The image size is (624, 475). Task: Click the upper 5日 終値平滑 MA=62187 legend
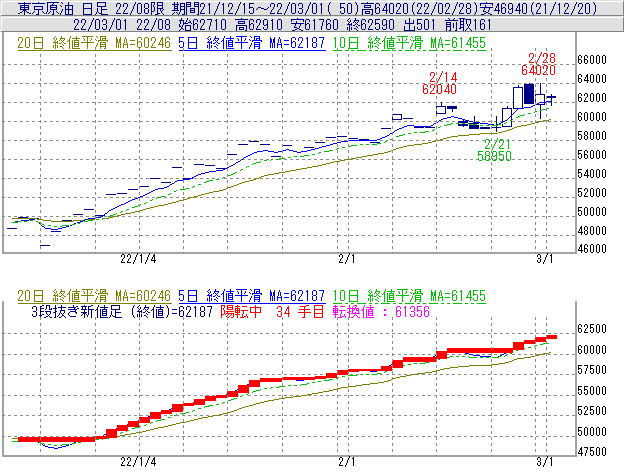pos(252,43)
